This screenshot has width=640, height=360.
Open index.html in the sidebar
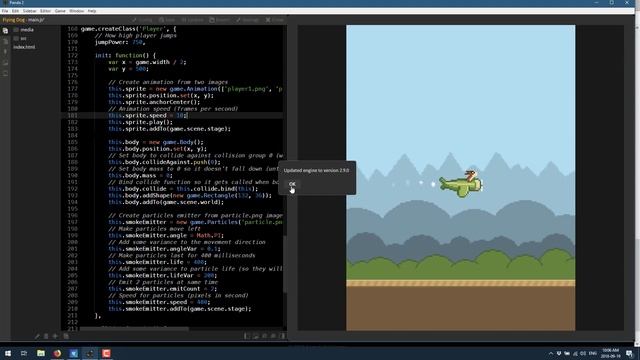pyautogui.click(x=24, y=47)
